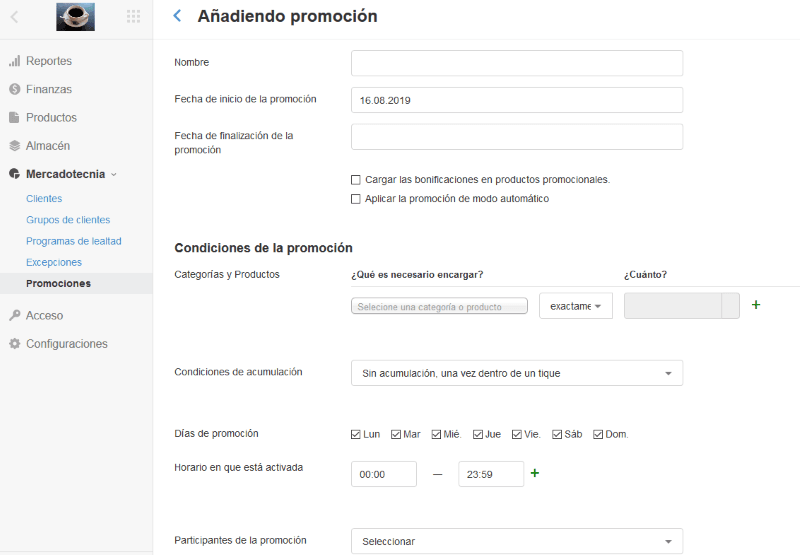The height and width of the screenshot is (555, 800).
Task: Click the 23:59 end time field
Action: coord(491,474)
